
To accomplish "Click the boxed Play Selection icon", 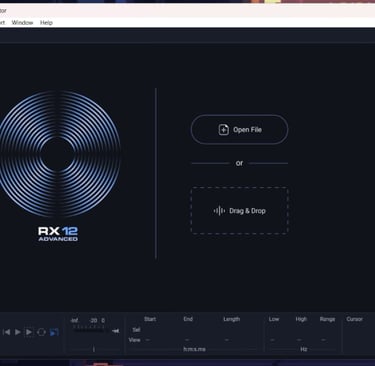I will coord(29,332).
